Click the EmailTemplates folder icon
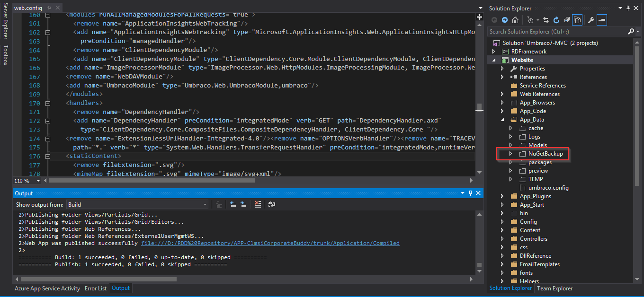This screenshot has height=297, width=644. click(x=514, y=264)
